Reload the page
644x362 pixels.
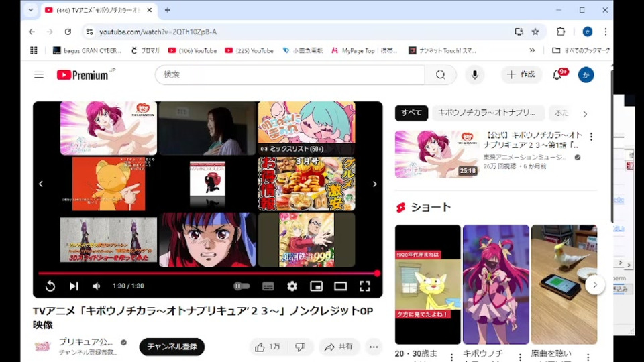pos(68,32)
